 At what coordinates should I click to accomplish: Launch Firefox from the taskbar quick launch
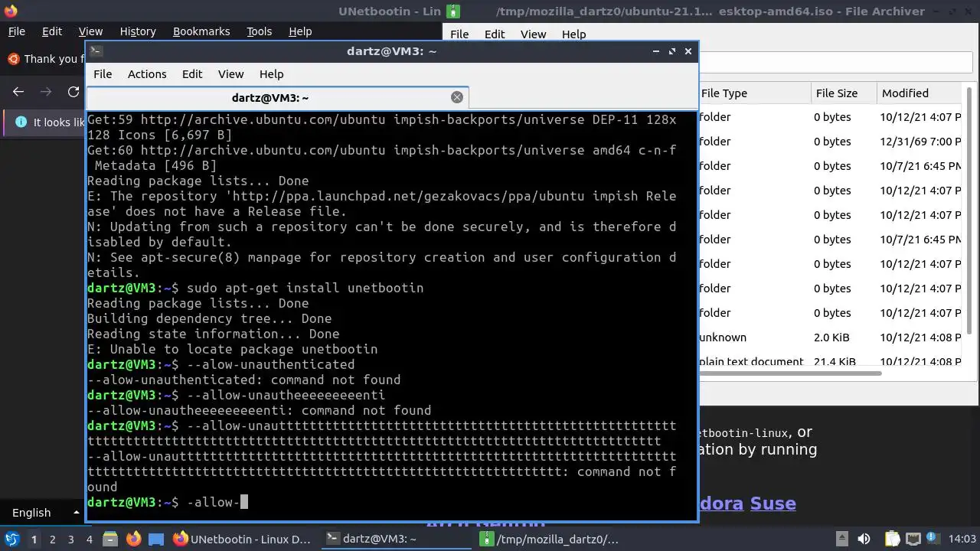[133, 539]
